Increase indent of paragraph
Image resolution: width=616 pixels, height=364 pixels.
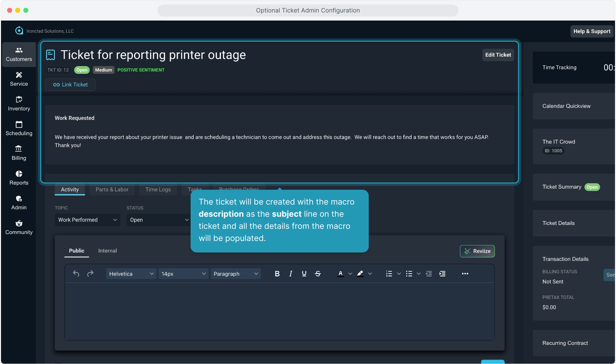point(442,274)
